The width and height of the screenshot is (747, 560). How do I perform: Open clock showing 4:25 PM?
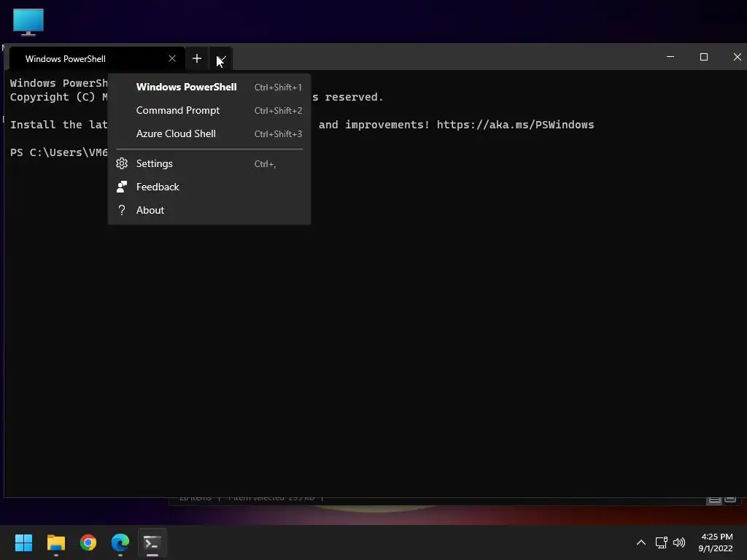tap(716, 542)
